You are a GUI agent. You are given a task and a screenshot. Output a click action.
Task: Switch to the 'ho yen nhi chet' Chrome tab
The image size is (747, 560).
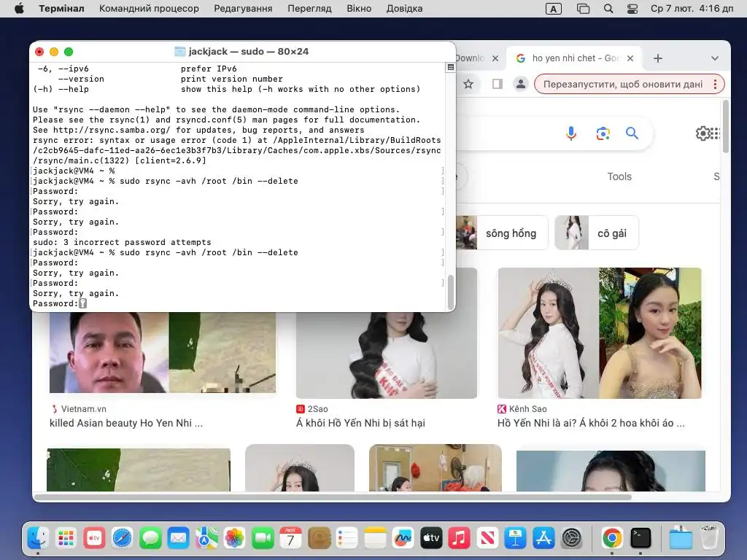tap(574, 58)
